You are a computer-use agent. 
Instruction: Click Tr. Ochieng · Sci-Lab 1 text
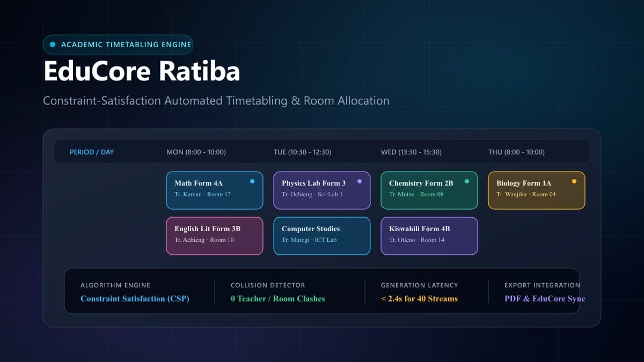[x=312, y=194]
